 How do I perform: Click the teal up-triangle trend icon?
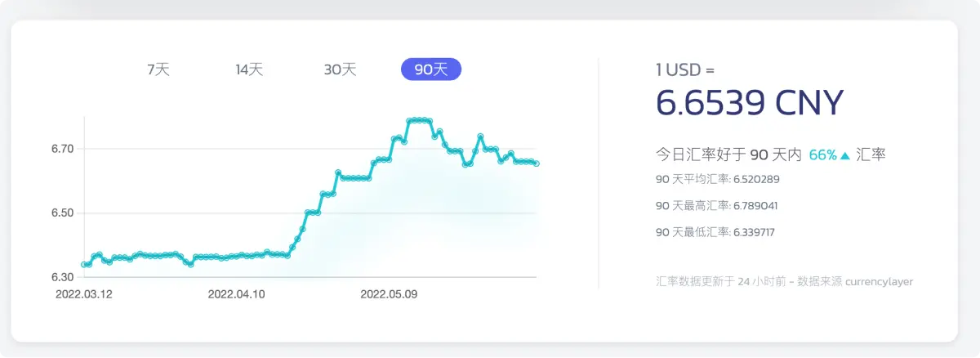845,154
